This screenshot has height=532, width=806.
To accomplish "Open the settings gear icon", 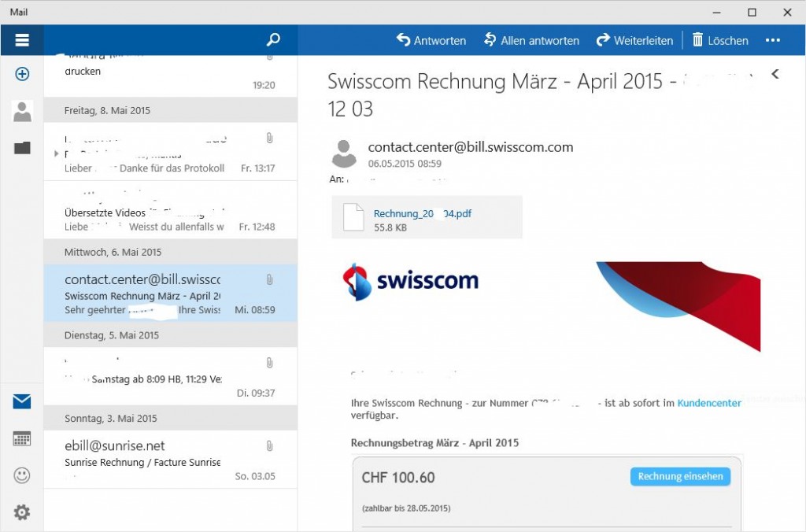I will pos(22,512).
